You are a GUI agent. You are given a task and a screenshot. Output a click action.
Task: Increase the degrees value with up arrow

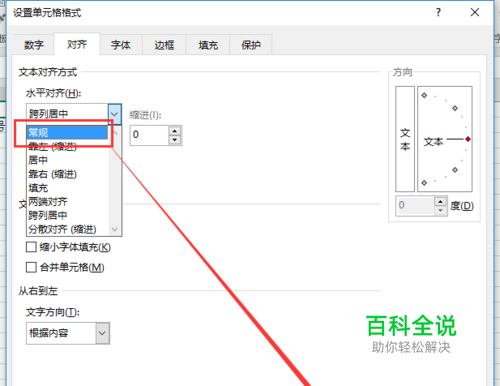440,201
